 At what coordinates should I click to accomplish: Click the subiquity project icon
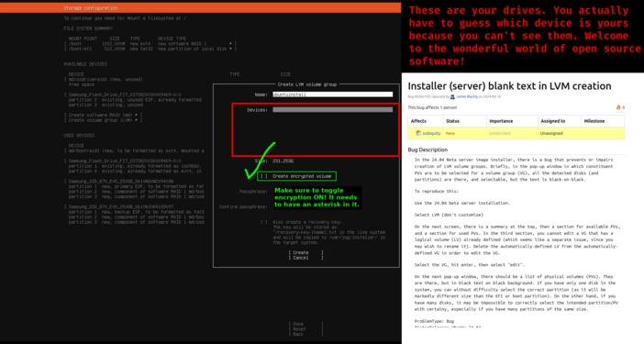[418, 133]
